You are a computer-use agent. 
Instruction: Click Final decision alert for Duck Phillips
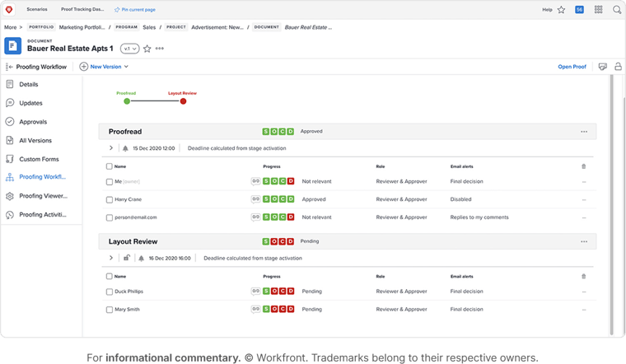coord(467,292)
